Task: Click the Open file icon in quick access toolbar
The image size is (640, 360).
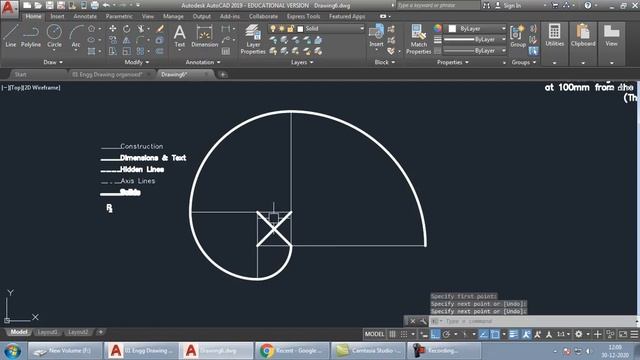Action: pos(38,5)
